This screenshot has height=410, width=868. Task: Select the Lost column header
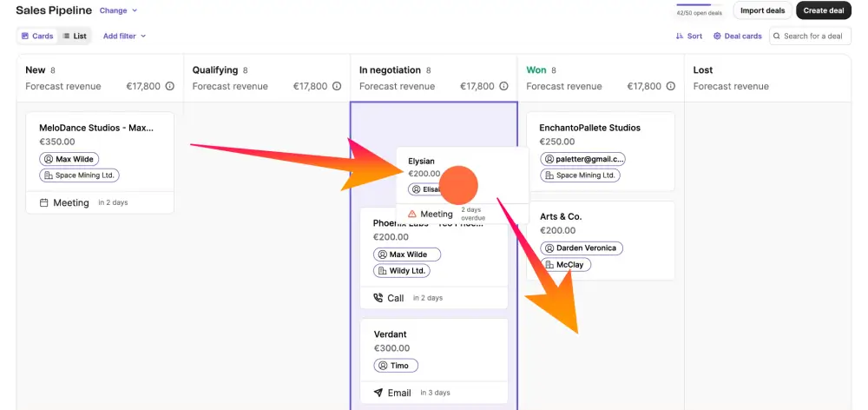click(x=703, y=70)
